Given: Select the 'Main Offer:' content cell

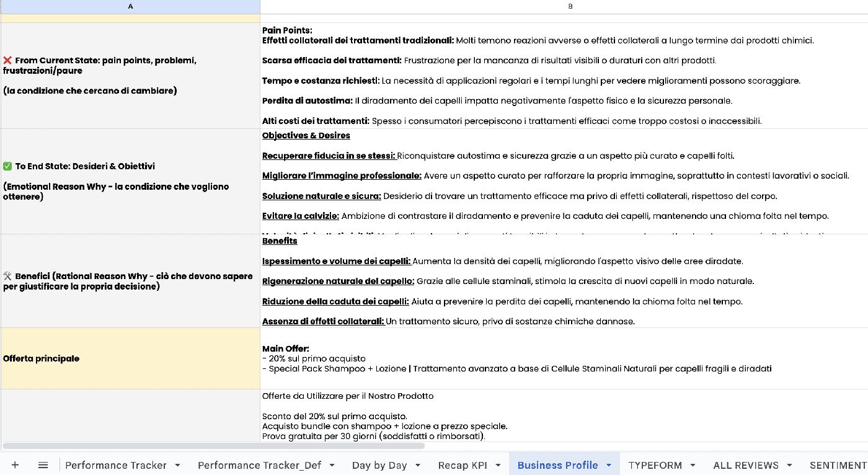Looking at the screenshot, I should [x=564, y=358].
